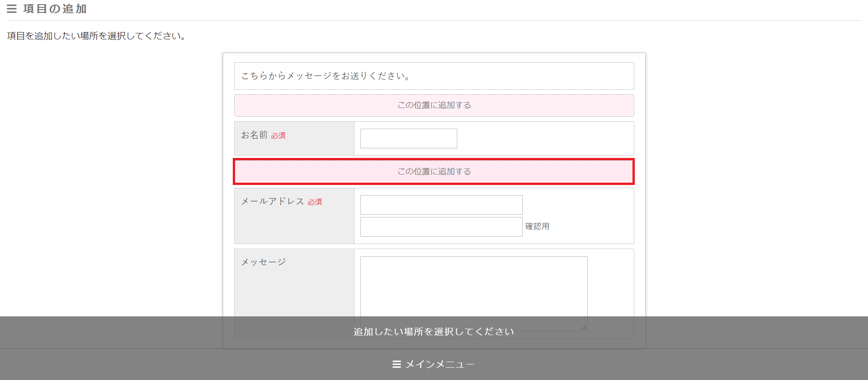Click the メールアドレス field label

(273, 201)
